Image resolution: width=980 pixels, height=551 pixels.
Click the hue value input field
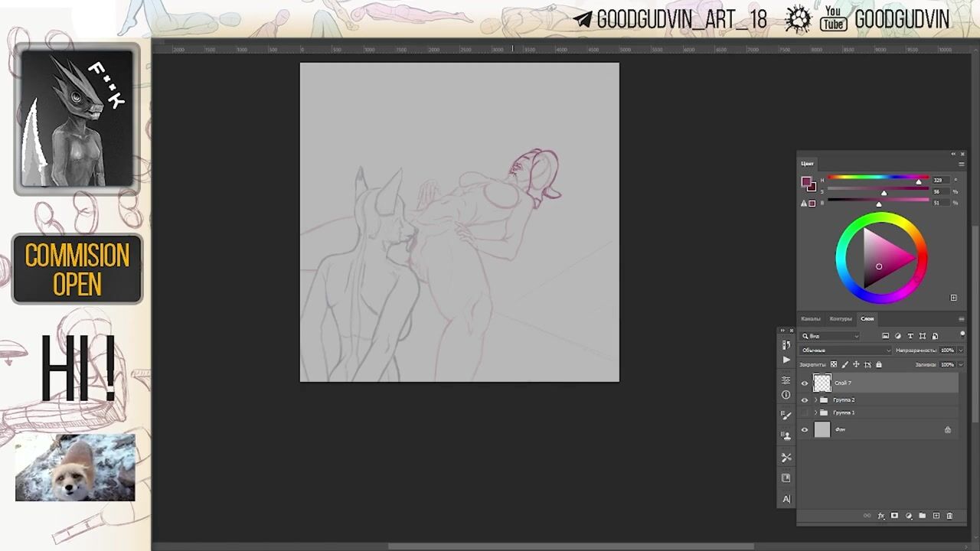(938, 180)
